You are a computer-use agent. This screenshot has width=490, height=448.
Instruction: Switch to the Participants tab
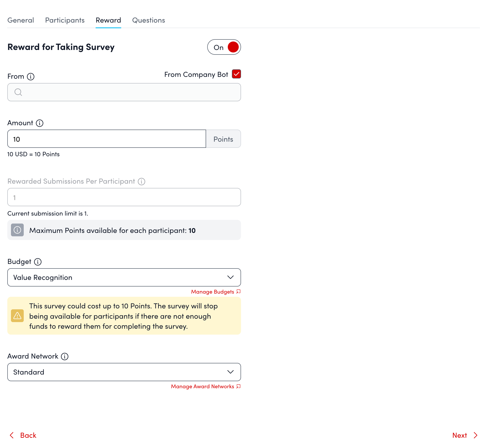tap(64, 20)
